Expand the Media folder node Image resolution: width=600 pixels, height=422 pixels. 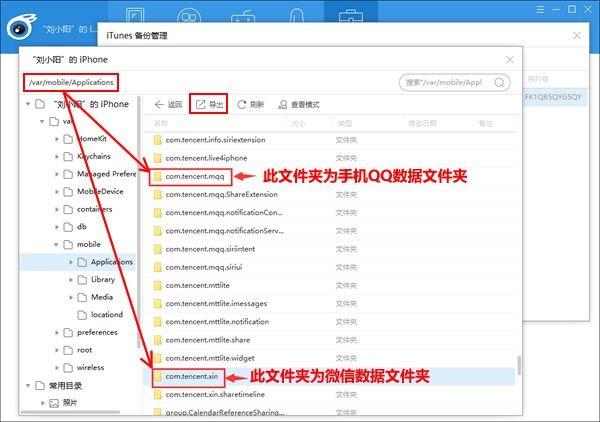point(71,297)
